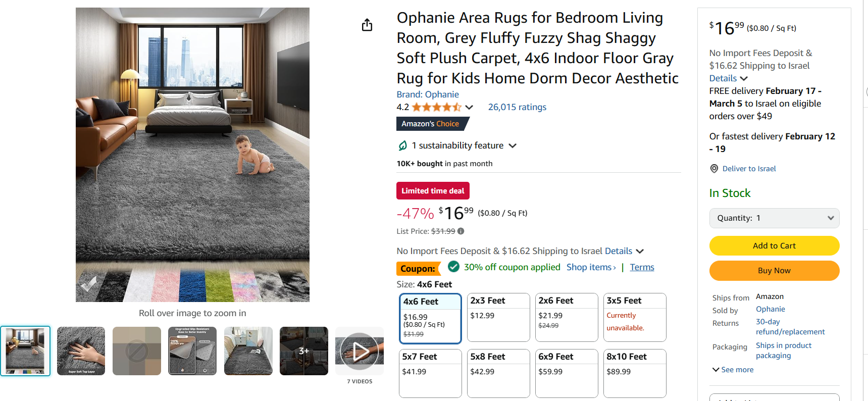Click the share icon beside product image
Image resolution: width=868 pixels, height=401 pixels.
[x=367, y=25]
